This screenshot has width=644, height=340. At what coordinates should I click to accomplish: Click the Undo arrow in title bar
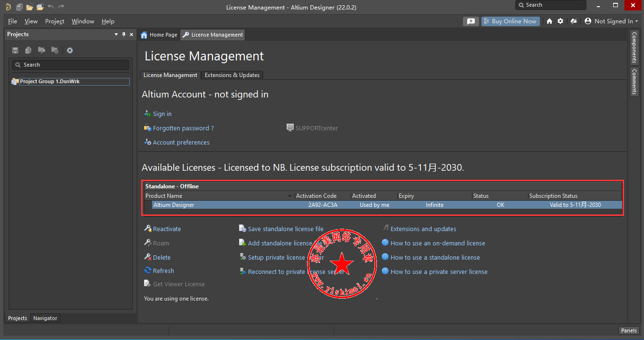pos(51,7)
